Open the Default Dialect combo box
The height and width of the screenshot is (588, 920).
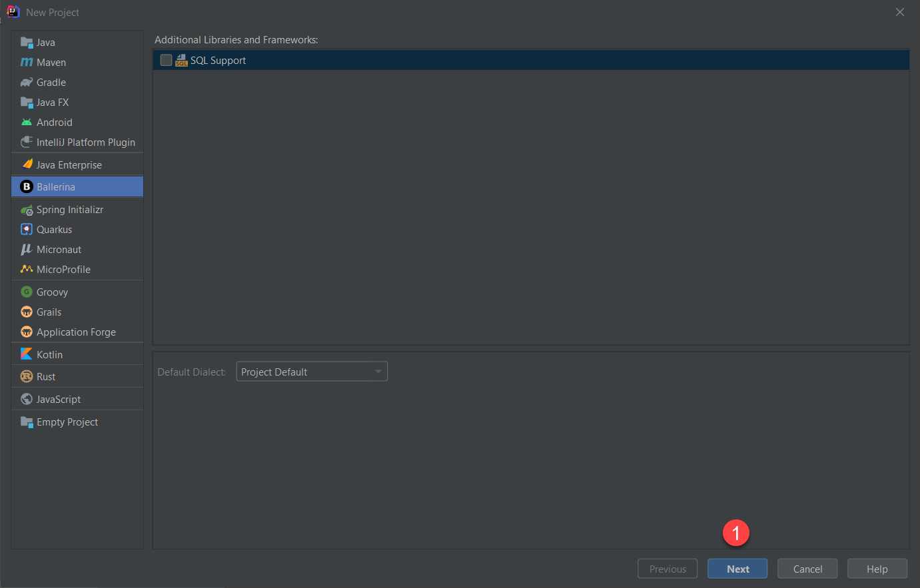click(x=312, y=372)
